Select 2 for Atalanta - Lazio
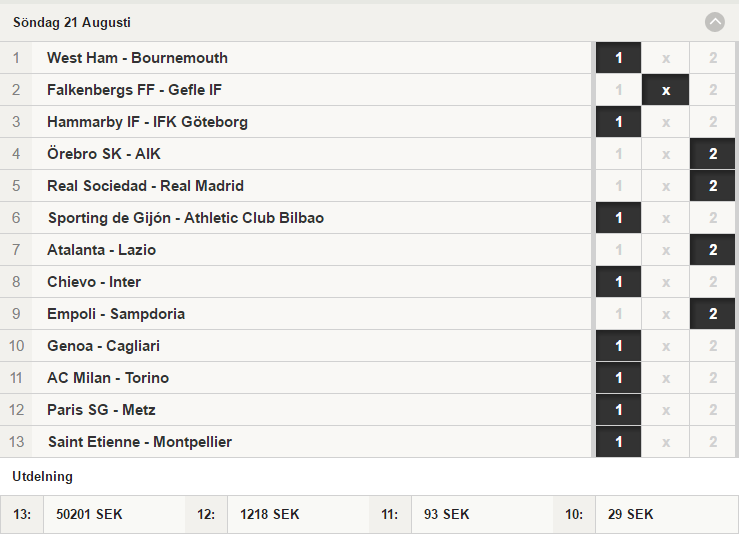This screenshot has height=534, width=739. [713, 250]
